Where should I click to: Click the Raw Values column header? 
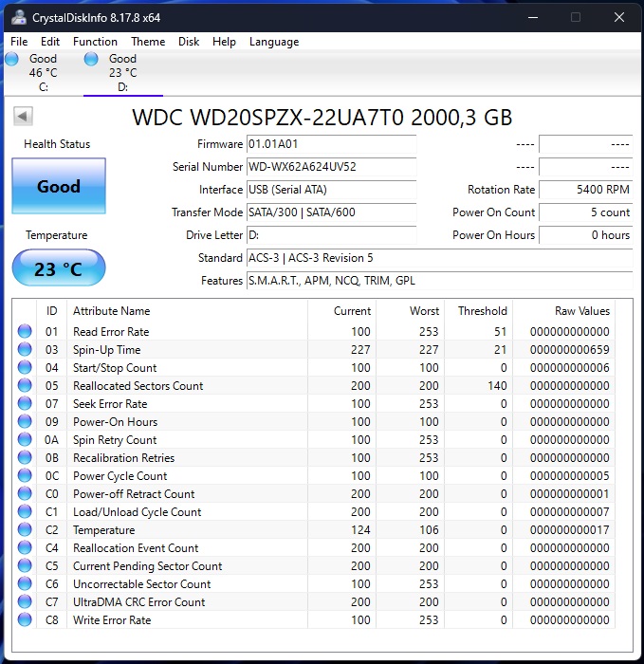[x=563, y=311]
